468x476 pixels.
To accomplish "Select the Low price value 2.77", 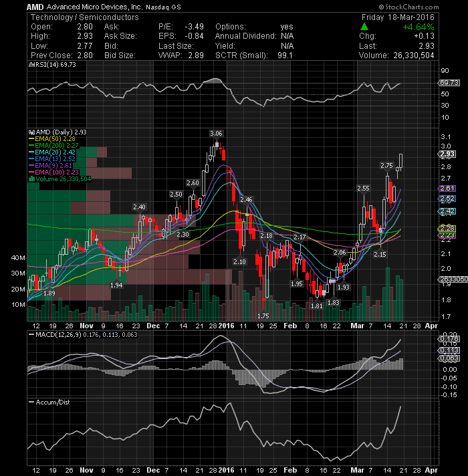I will coord(85,46).
